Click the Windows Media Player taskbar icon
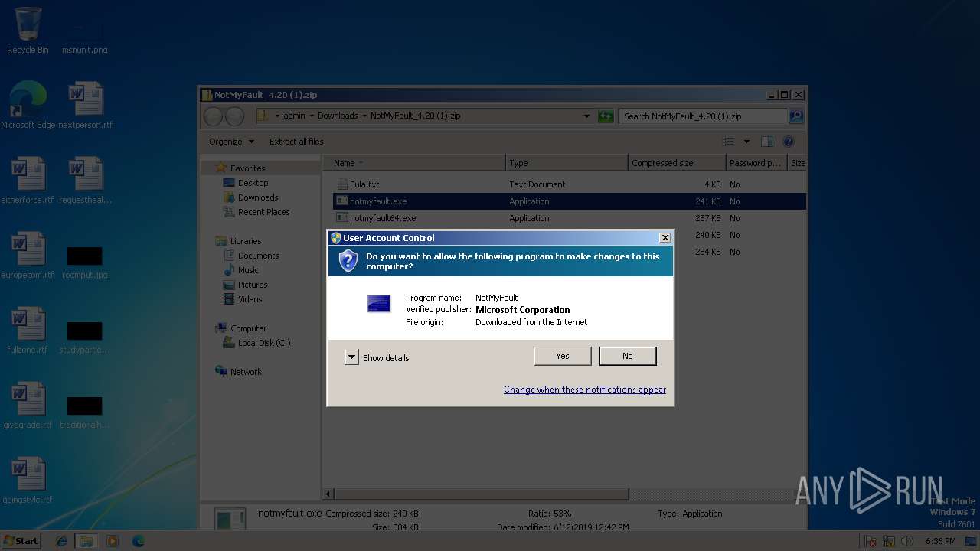980x551 pixels. (x=113, y=541)
